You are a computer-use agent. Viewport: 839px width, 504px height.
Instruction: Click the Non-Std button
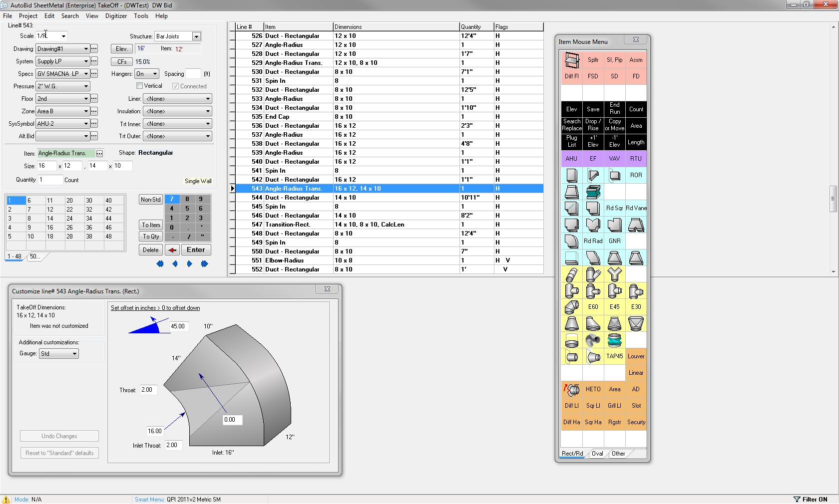(150, 200)
